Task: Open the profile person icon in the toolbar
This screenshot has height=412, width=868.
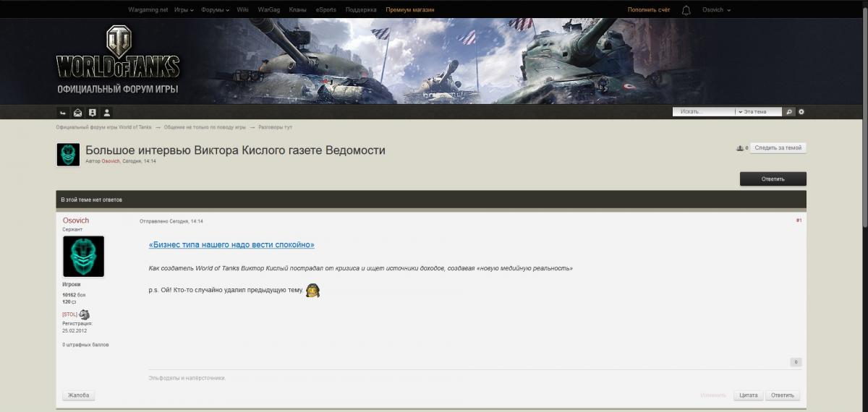Action: point(107,112)
